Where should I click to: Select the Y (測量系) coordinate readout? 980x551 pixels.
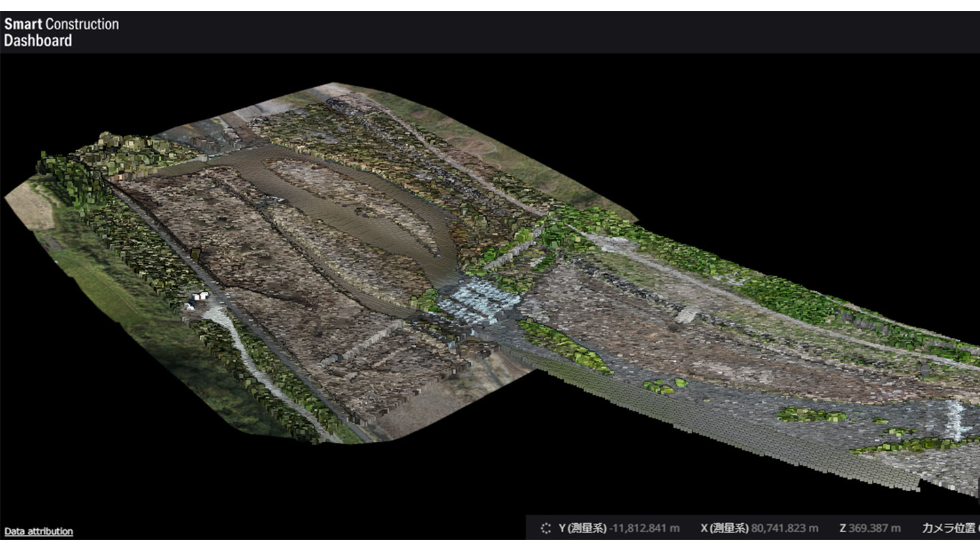[619, 528]
